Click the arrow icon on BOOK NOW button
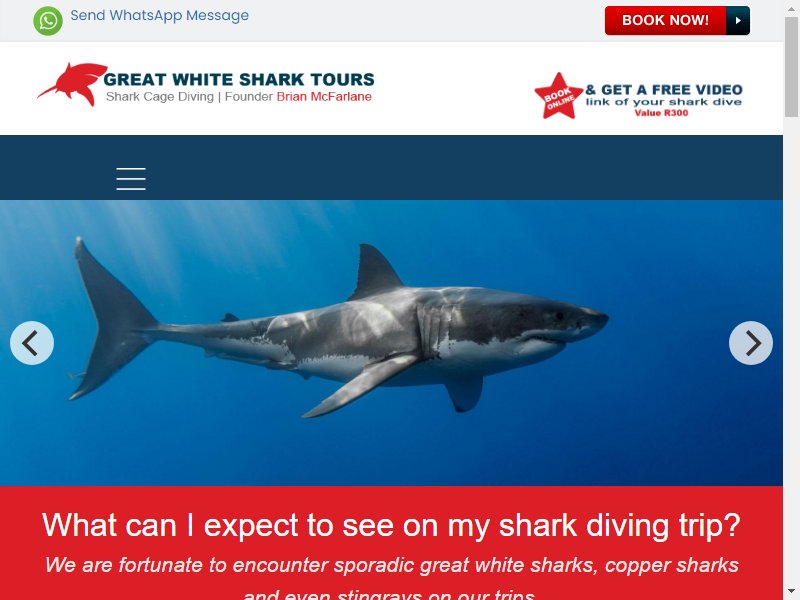The height and width of the screenshot is (600, 800). tap(738, 20)
